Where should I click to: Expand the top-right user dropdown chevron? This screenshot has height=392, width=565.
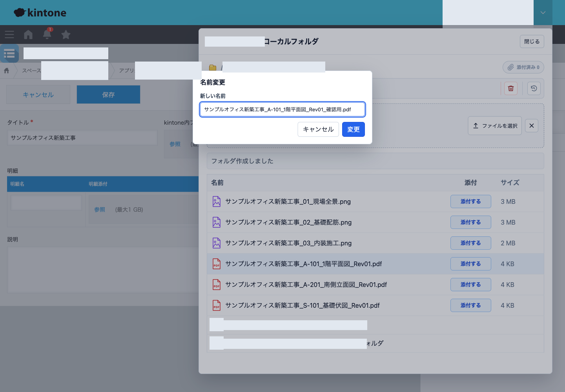(543, 13)
